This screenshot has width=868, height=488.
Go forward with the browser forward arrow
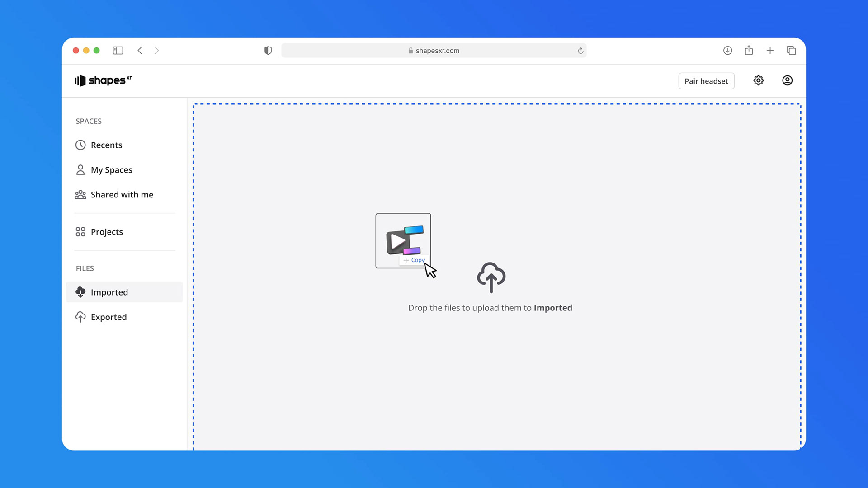point(156,51)
